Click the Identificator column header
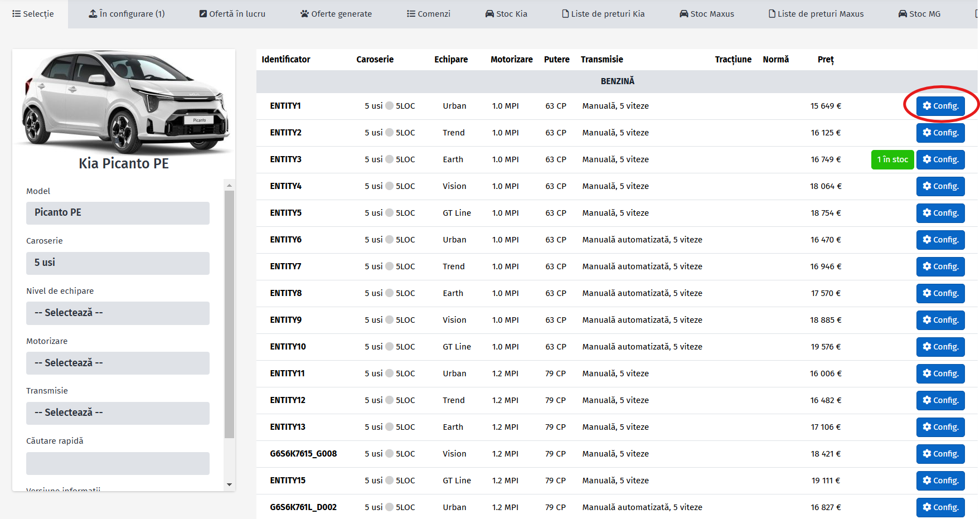 coord(286,60)
